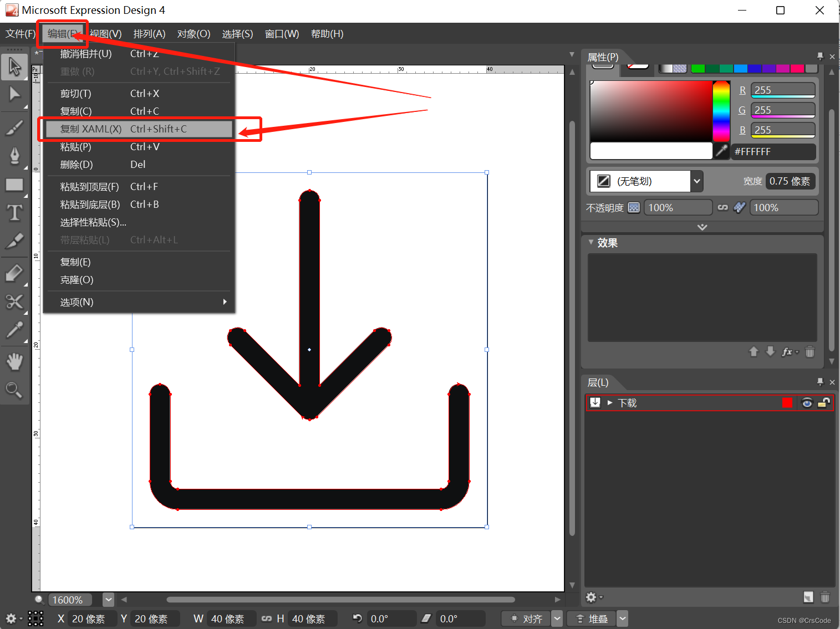Choose 剪切(T) menu item
The width and height of the screenshot is (840, 629).
point(139,94)
